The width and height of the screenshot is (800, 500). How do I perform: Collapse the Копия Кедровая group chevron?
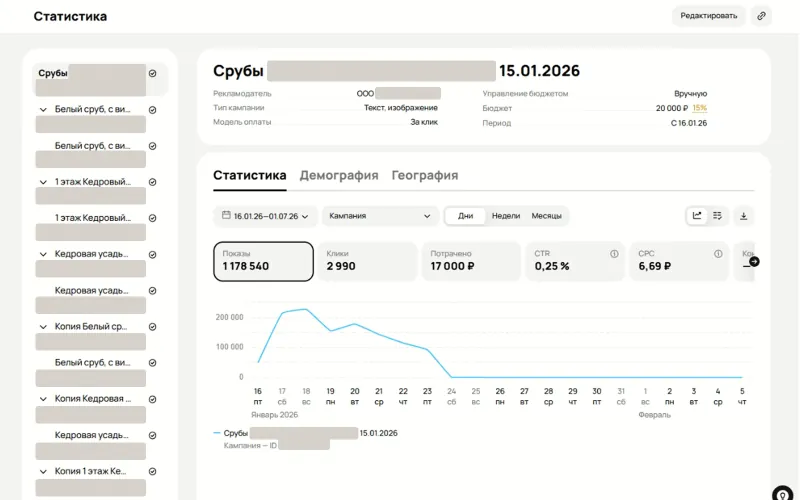pyautogui.click(x=43, y=399)
